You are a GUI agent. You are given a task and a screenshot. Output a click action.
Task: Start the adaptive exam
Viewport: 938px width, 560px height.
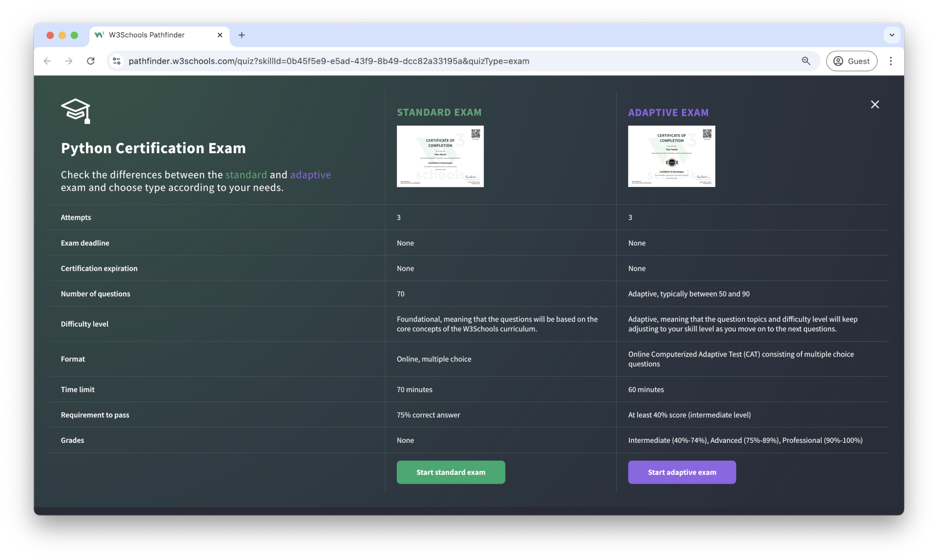pos(682,472)
